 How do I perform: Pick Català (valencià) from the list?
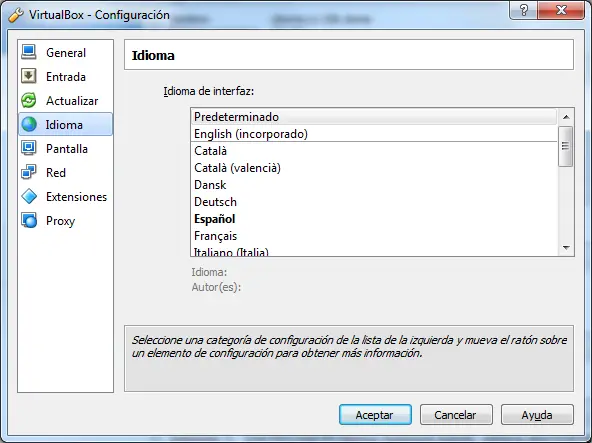374,168
